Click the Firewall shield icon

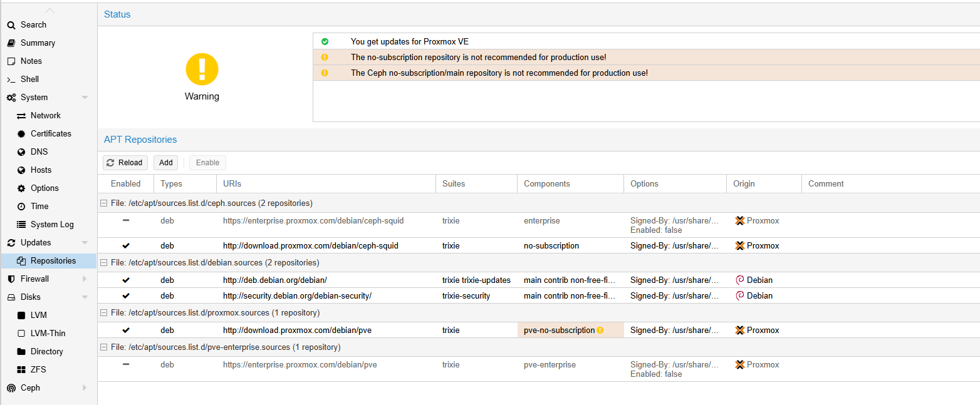point(11,279)
